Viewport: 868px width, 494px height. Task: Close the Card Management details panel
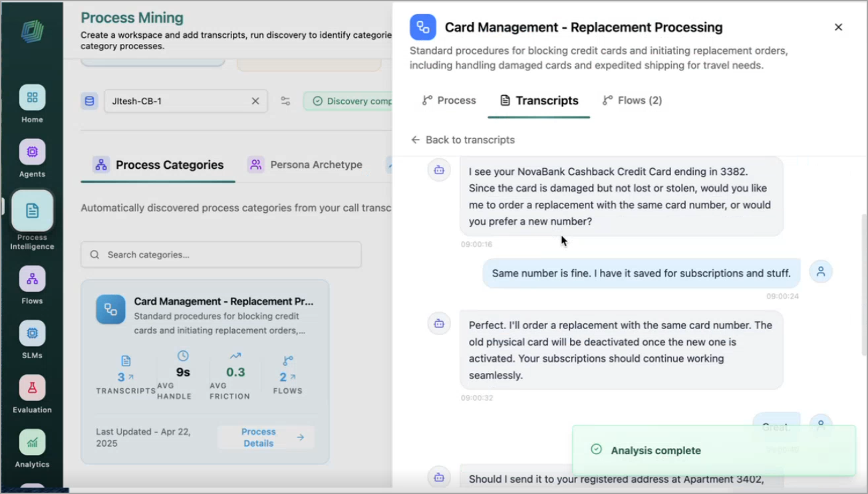click(x=838, y=27)
